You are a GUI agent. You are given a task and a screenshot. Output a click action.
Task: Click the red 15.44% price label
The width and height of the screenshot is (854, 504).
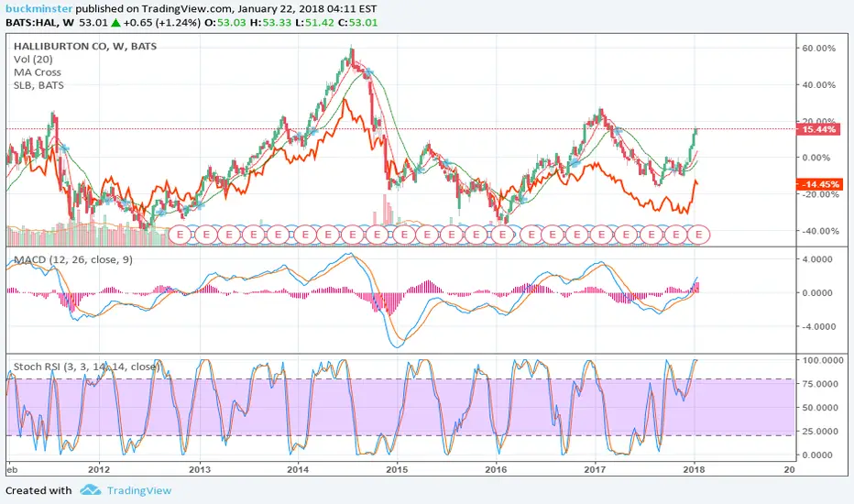(x=818, y=129)
